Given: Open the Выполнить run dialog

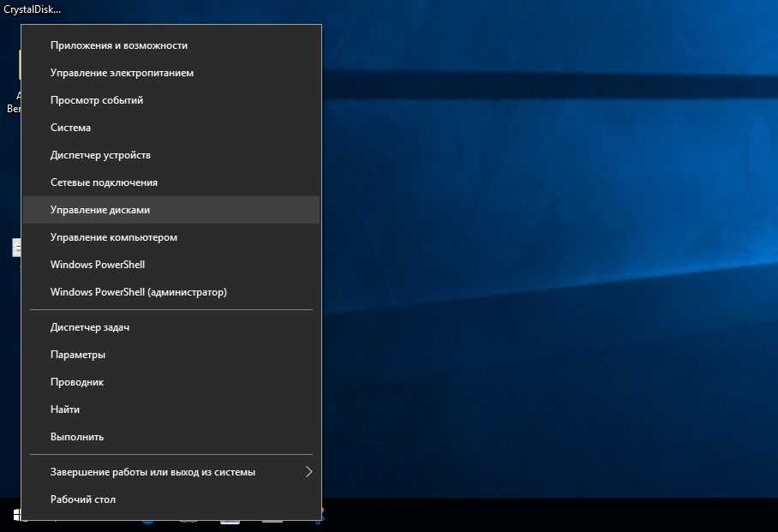Looking at the screenshot, I should point(77,437).
